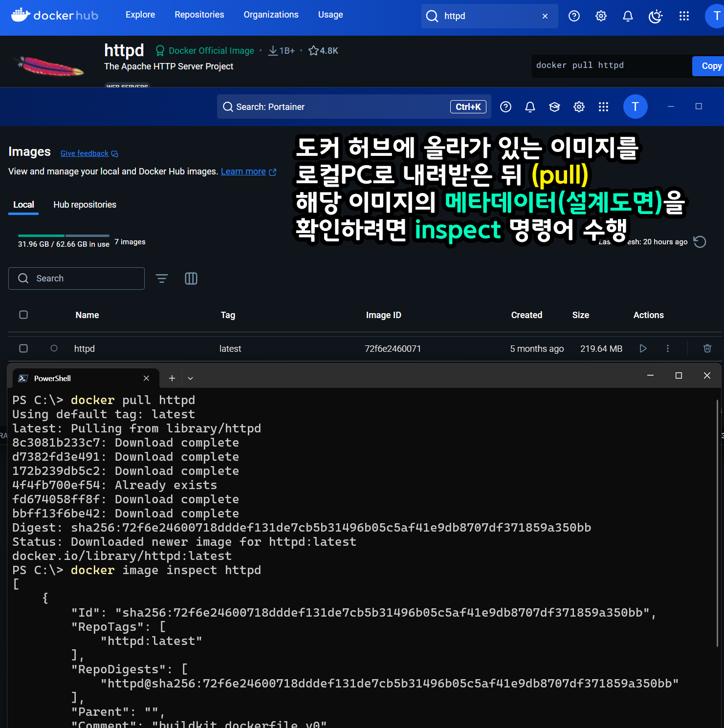The height and width of the screenshot is (728, 724).
Task: Click the terminal vertical scrollbar
Action: click(717, 523)
